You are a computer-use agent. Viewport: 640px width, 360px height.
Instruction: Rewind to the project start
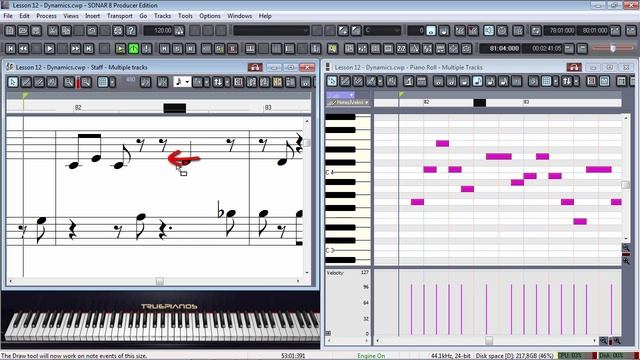click(10, 49)
